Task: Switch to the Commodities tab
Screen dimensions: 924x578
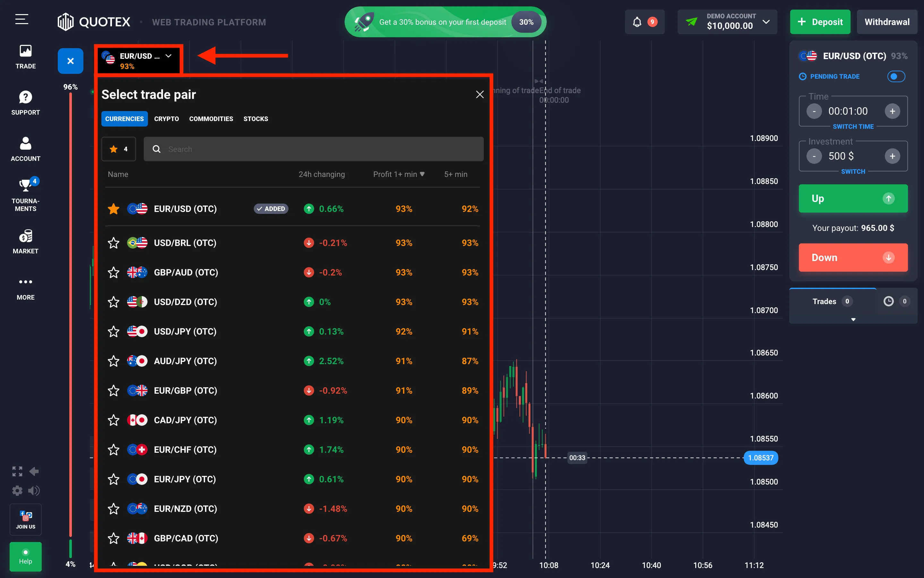Action: [x=211, y=119]
